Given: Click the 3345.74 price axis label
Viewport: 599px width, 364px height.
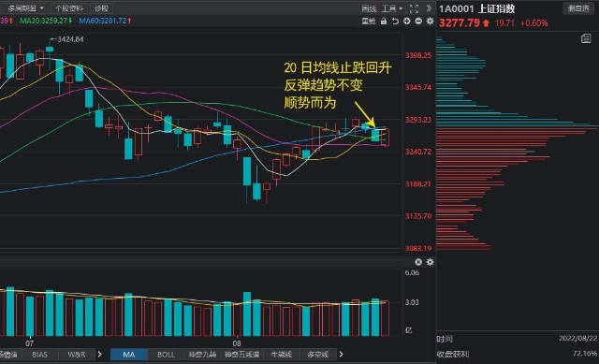Looking at the screenshot, I should pyautogui.click(x=418, y=87).
